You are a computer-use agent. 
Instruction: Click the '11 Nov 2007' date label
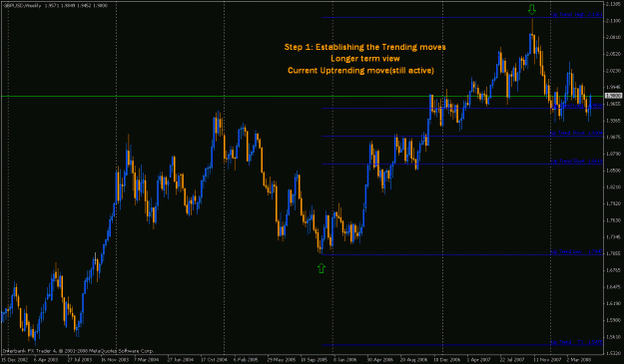point(547,359)
